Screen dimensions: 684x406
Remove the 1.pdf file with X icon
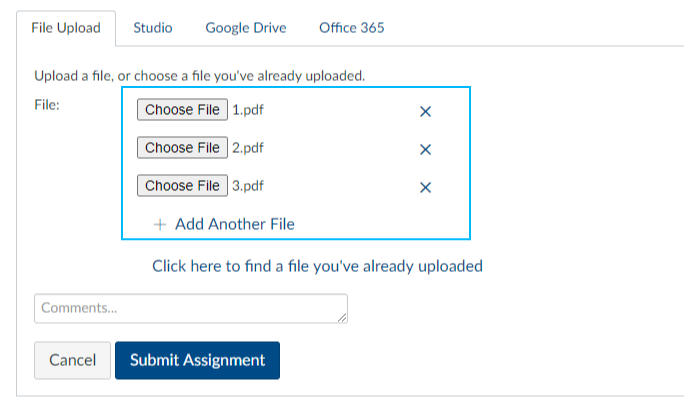(x=425, y=112)
